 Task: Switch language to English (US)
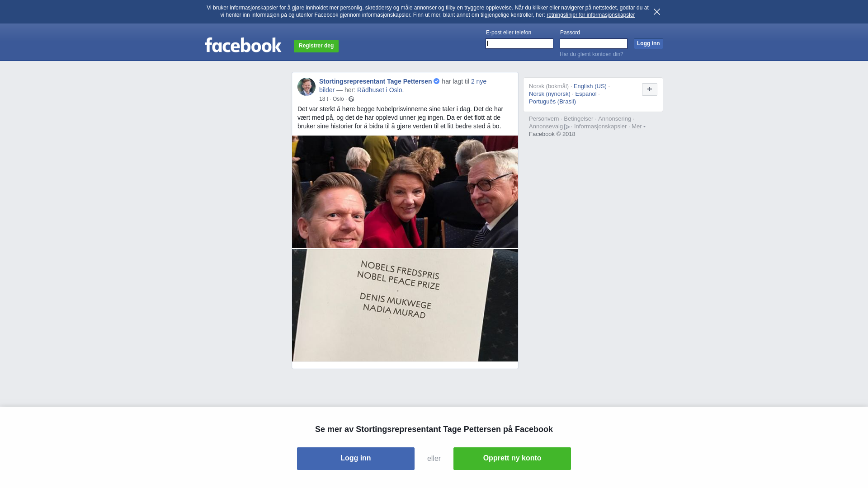coord(590,86)
